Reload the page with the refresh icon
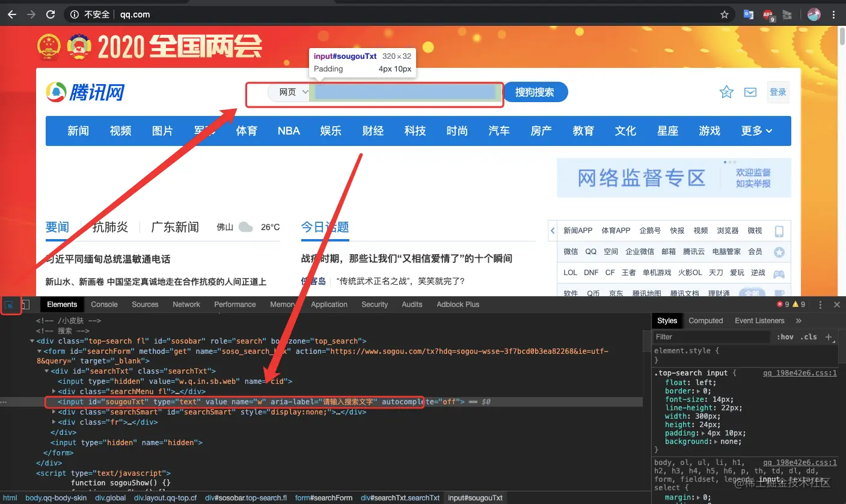 point(51,14)
